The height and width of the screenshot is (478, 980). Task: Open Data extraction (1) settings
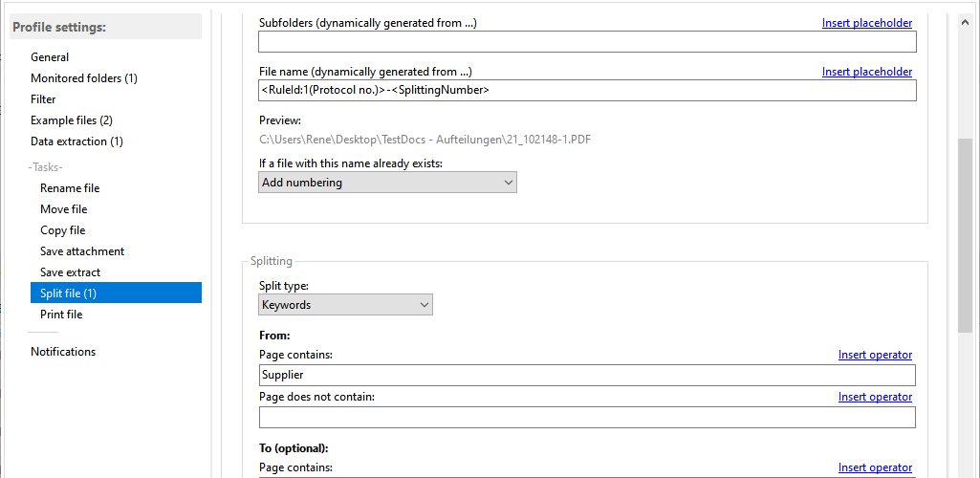[76, 141]
